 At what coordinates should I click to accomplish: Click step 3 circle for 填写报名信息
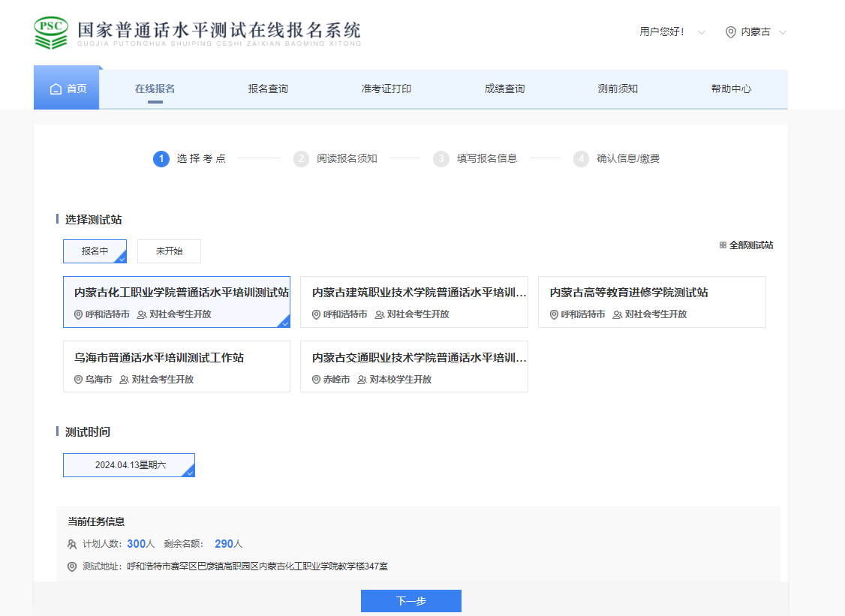coord(441,159)
